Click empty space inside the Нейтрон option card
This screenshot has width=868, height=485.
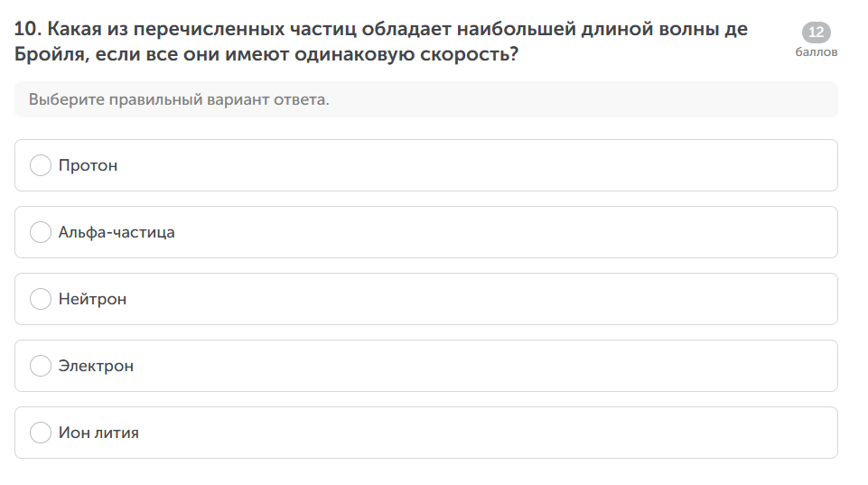497,299
